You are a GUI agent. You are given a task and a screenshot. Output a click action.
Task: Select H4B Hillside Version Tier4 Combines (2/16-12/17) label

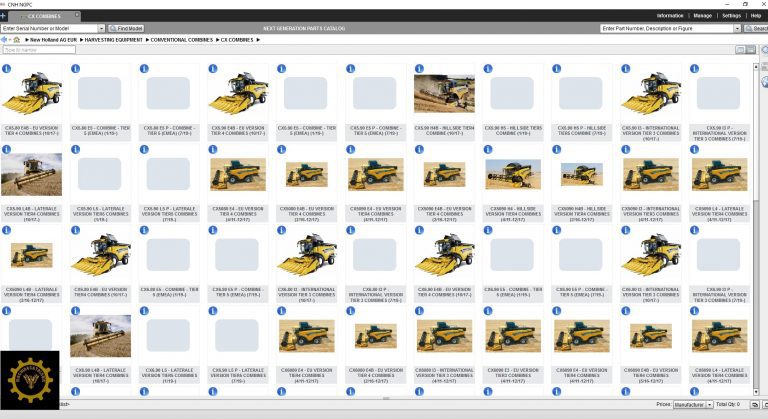pyautogui.click(x=582, y=214)
